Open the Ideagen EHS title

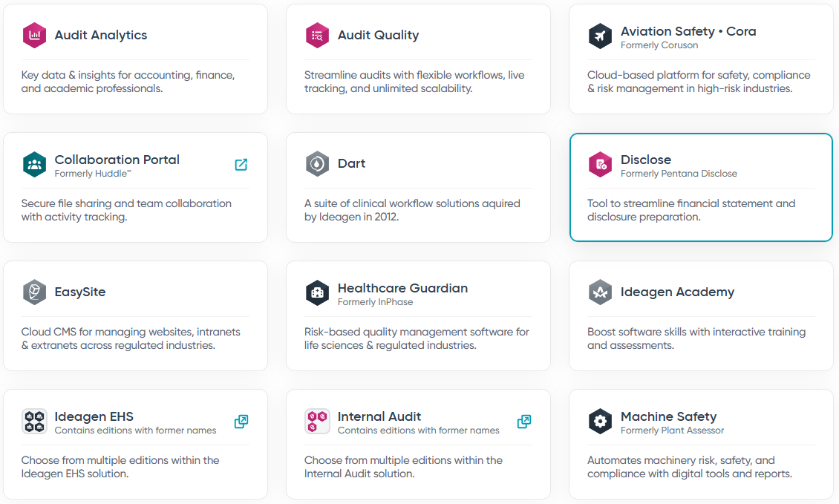coord(94,416)
